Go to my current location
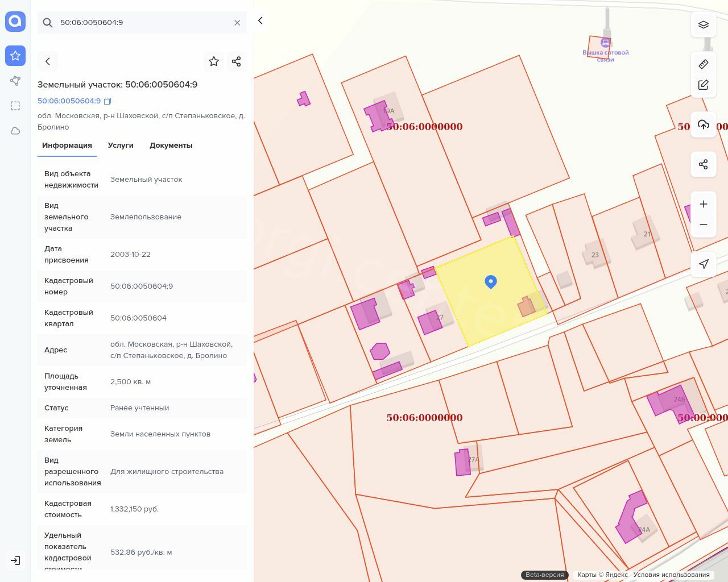The height and width of the screenshot is (582, 728). (703, 264)
